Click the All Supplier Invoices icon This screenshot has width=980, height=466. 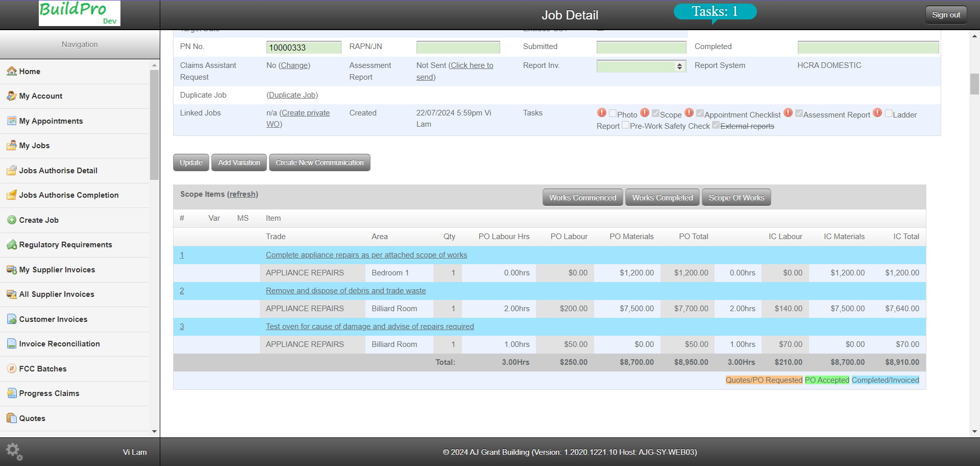coord(11,294)
